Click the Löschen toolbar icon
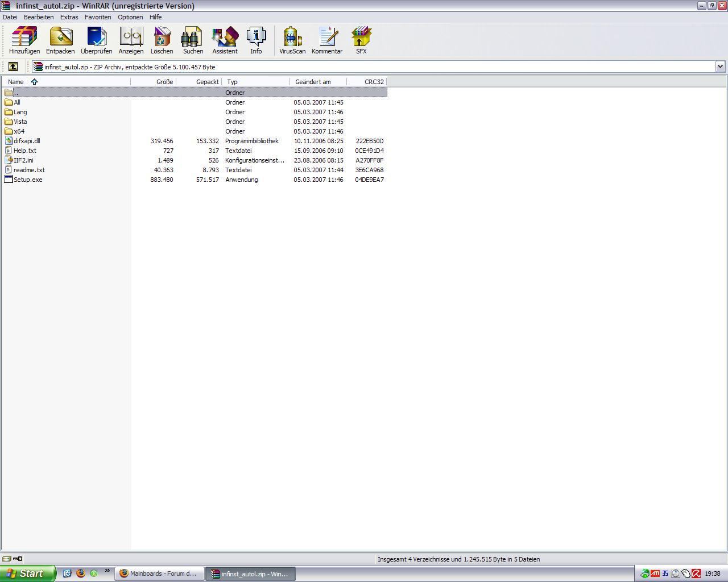The width and height of the screenshot is (728, 582). click(x=162, y=40)
